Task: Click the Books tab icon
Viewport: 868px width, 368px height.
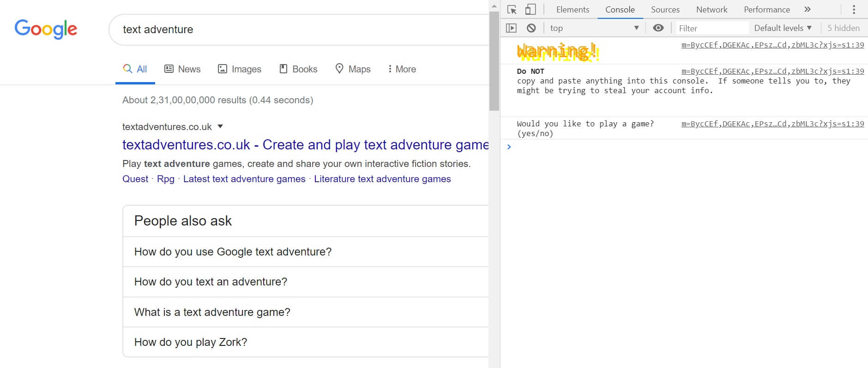Action: pos(283,69)
